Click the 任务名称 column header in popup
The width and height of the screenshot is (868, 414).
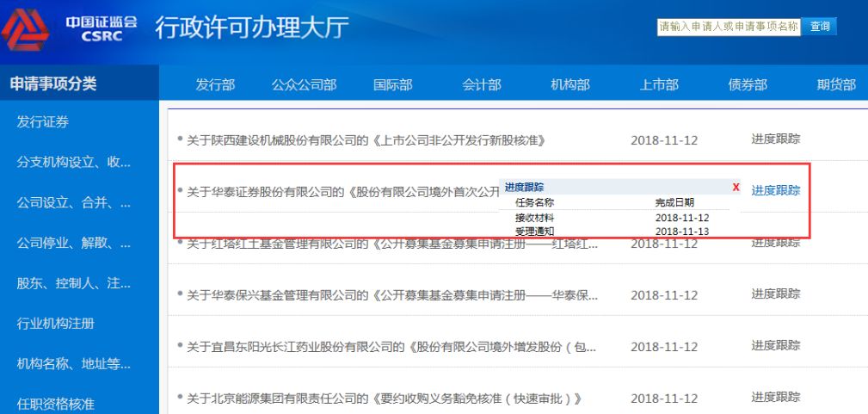click(x=534, y=203)
